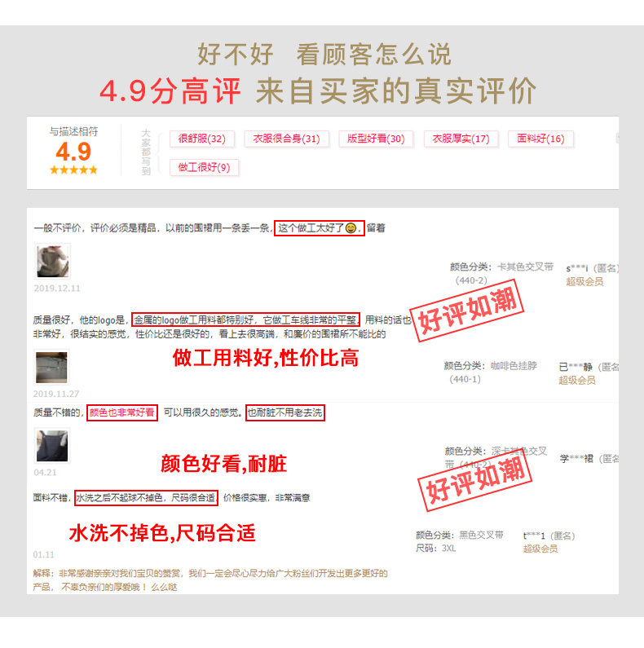
Task: Click 超级会员 under user s***i
Action: 584,282
